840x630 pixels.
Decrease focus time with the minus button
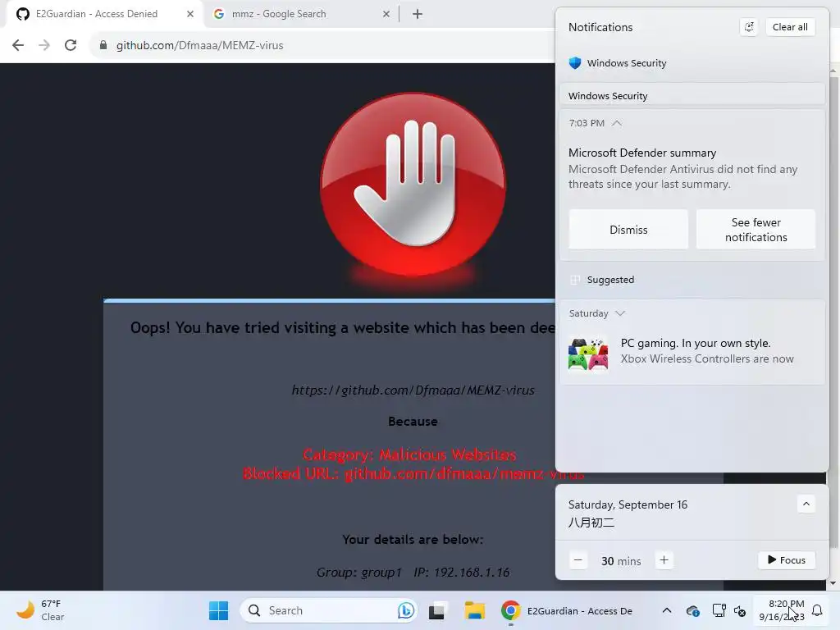[x=578, y=560]
